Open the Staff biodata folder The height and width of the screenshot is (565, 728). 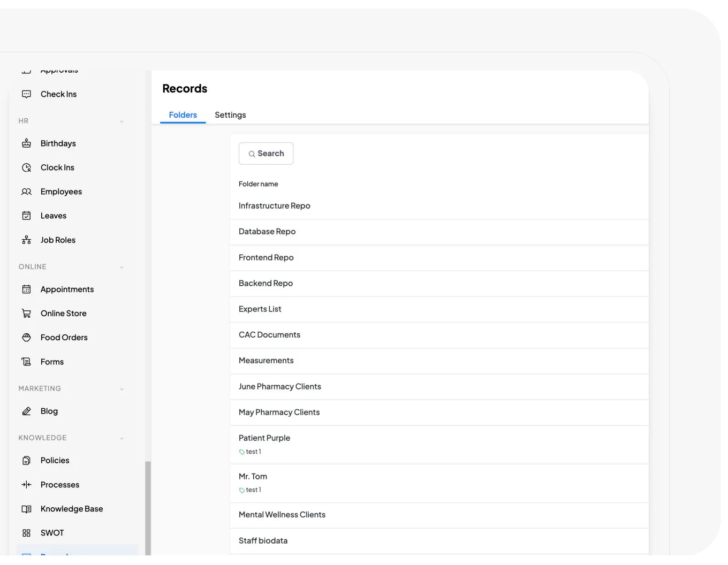tap(439, 541)
